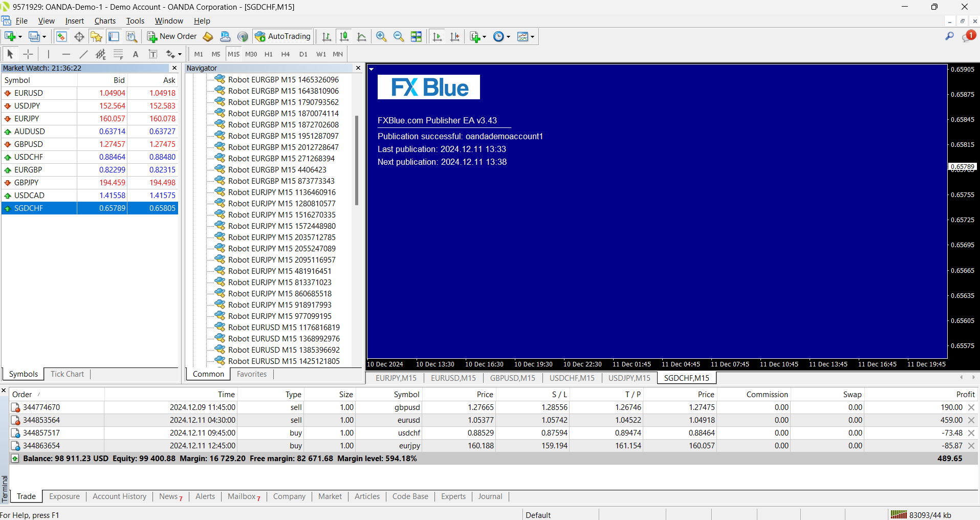
Task: Click the New Order button
Action: 172,36
